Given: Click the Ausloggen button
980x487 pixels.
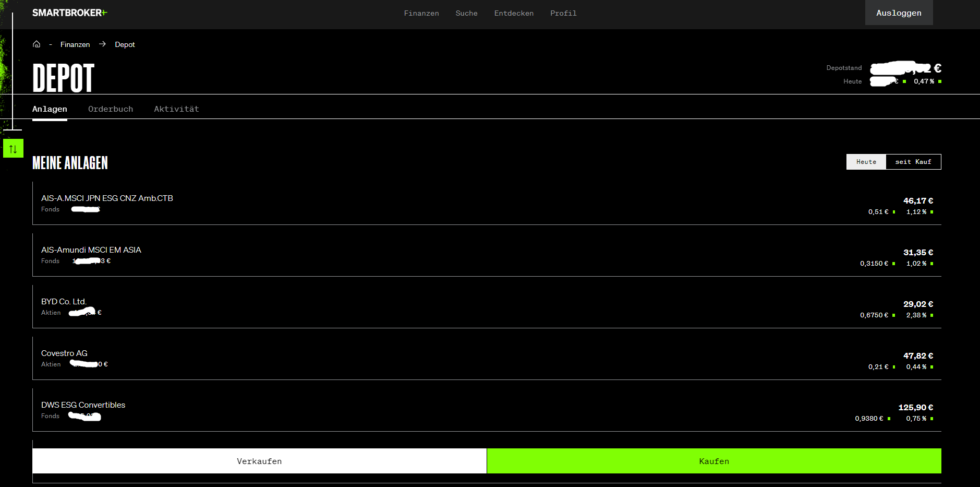Looking at the screenshot, I should click(x=899, y=13).
